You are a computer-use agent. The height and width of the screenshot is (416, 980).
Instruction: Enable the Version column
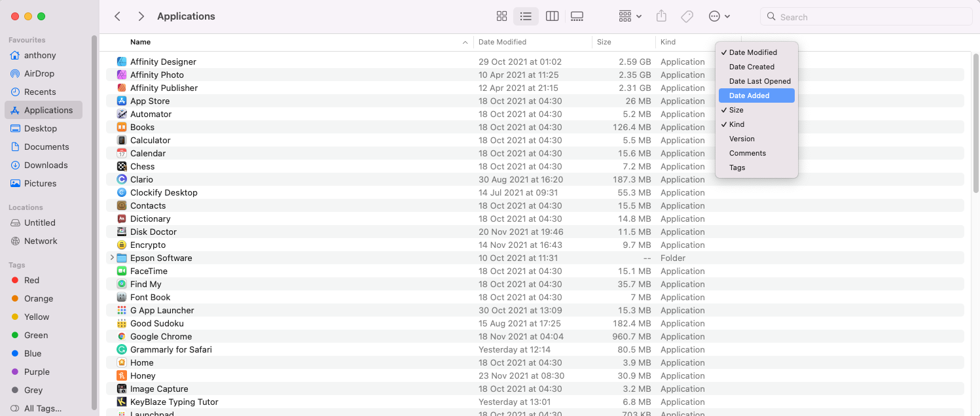coord(757,139)
